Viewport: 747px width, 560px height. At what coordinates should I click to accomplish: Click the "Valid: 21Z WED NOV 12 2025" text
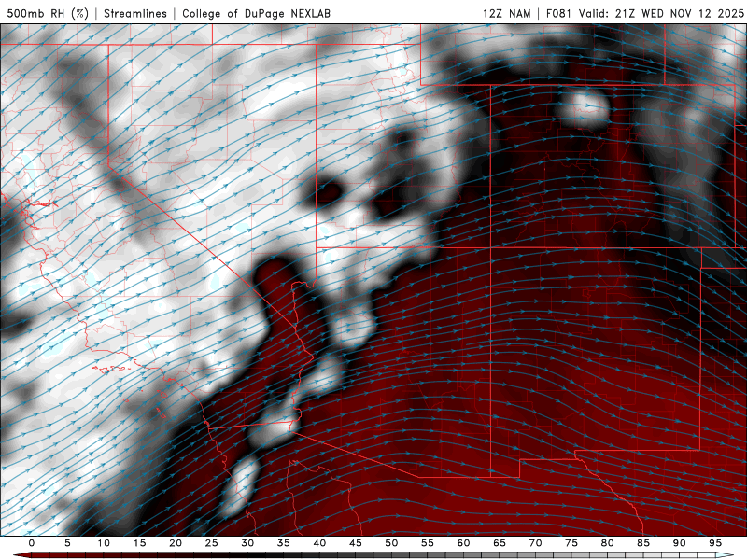(661, 13)
